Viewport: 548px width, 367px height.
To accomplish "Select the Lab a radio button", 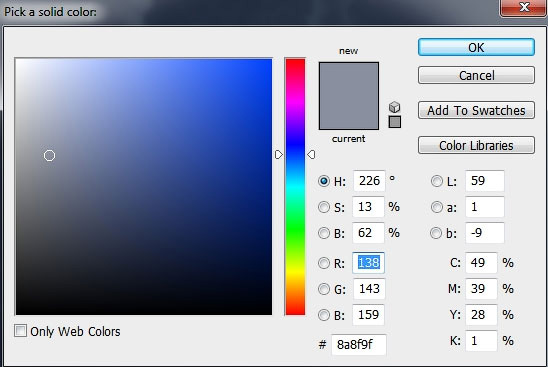I will tap(437, 207).
